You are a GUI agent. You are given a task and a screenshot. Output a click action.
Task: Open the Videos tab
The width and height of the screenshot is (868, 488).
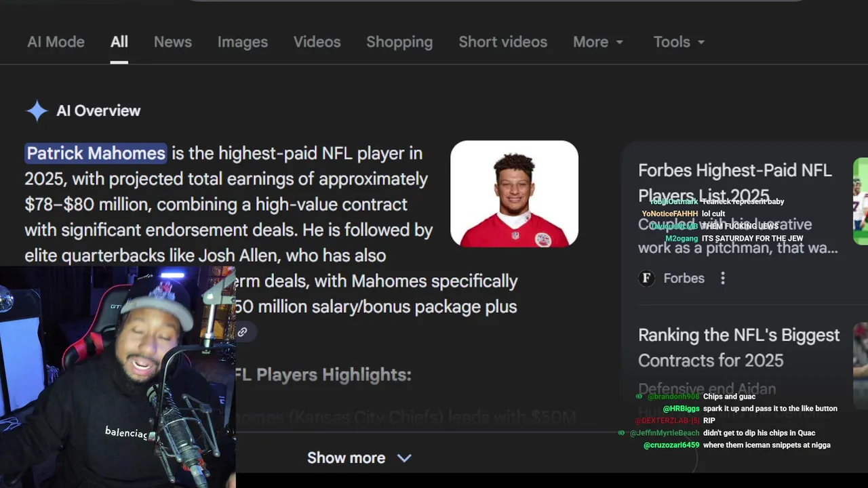click(x=317, y=42)
